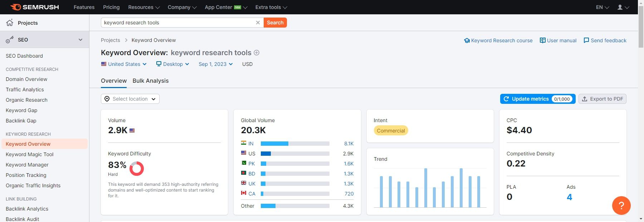Open Domain Overview in sidebar
This screenshot has width=644, height=222.
(26, 79)
